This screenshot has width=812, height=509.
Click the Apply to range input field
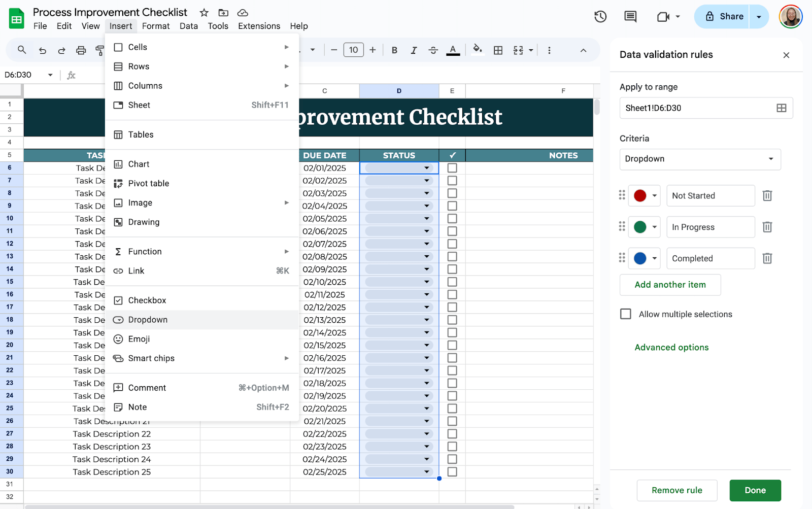coord(695,108)
